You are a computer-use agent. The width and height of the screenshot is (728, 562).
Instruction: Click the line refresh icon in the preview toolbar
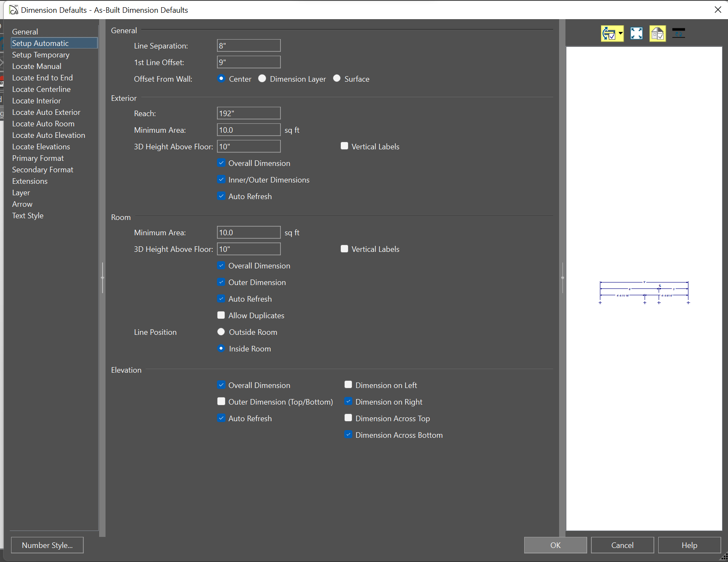tap(678, 33)
